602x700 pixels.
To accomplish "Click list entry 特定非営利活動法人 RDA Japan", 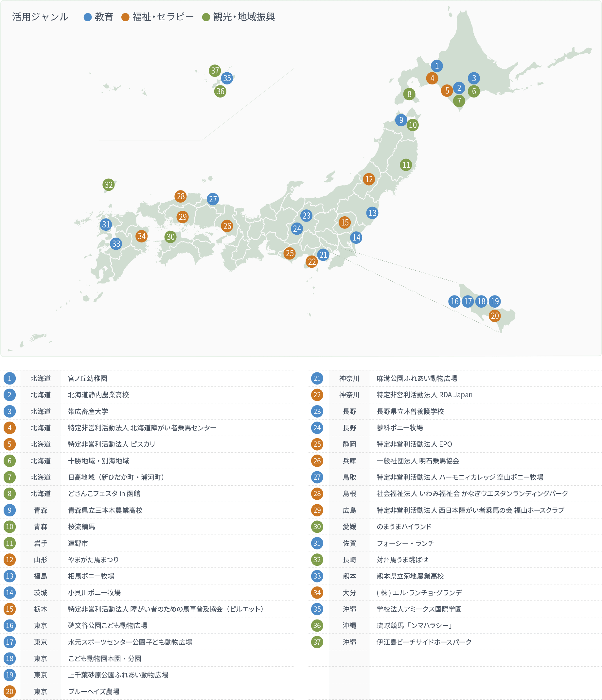I will point(424,395).
